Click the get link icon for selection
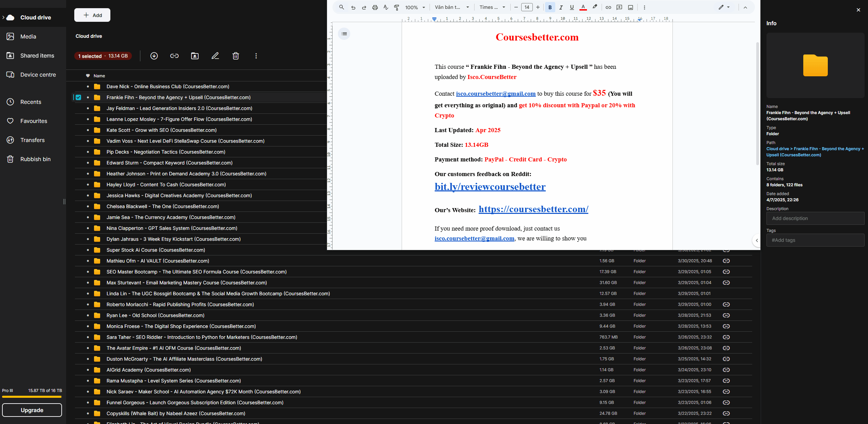The width and height of the screenshot is (868, 424). (x=174, y=56)
